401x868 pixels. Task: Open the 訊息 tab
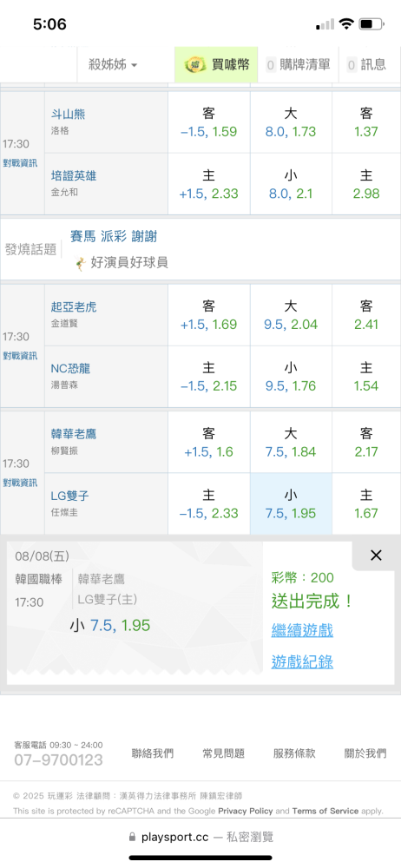coord(366,65)
